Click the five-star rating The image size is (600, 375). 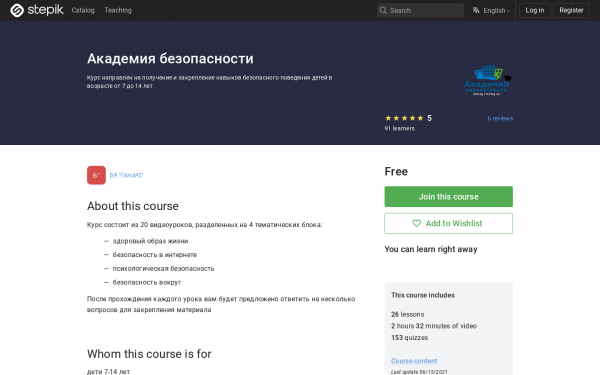pos(404,118)
